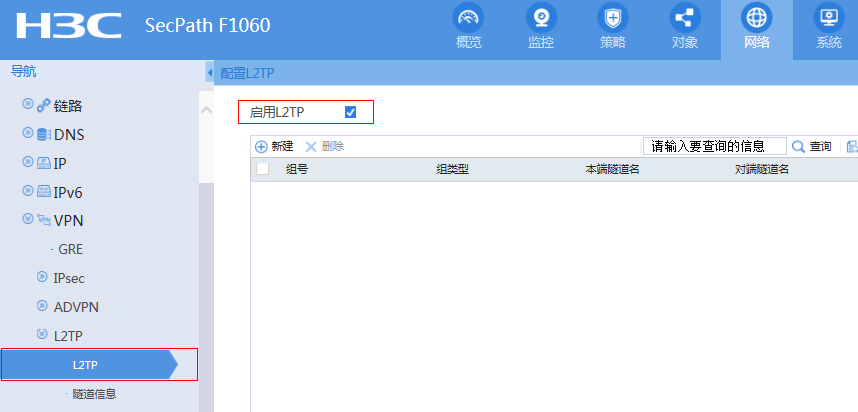The image size is (858, 412).
Task: Click the DNS database icon
Action: 43,135
